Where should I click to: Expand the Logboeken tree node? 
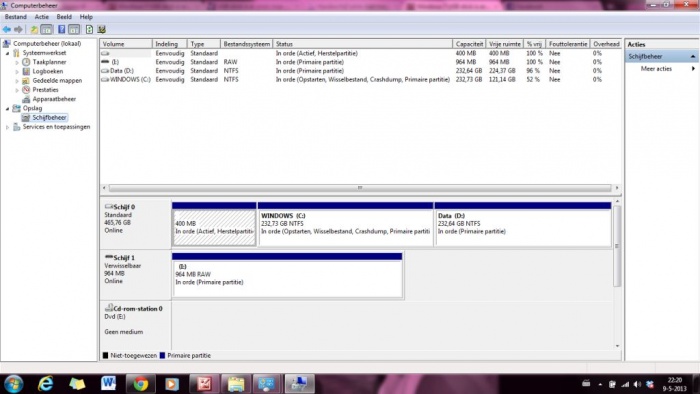point(17,72)
